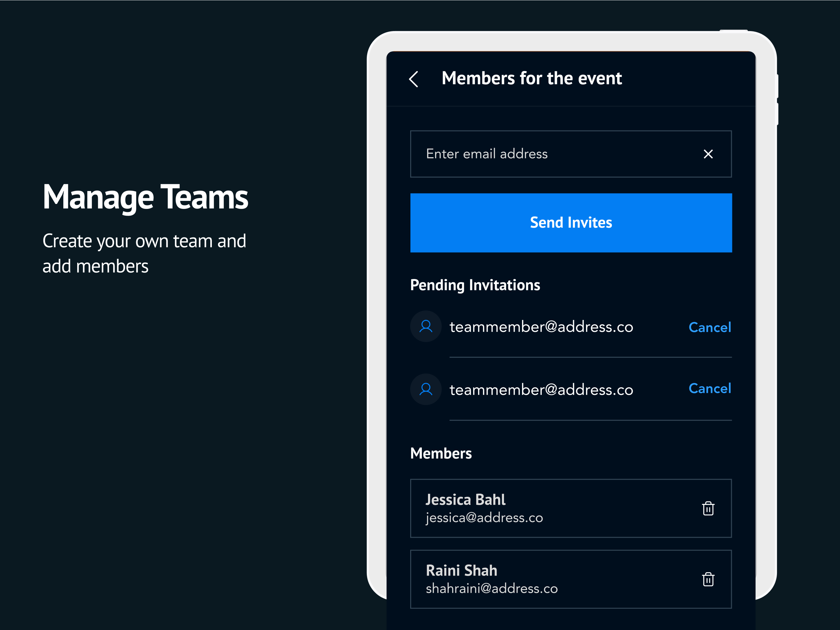840x630 pixels.
Task: Delete Raini Shah using the trash icon
Action: coord(708,579)
